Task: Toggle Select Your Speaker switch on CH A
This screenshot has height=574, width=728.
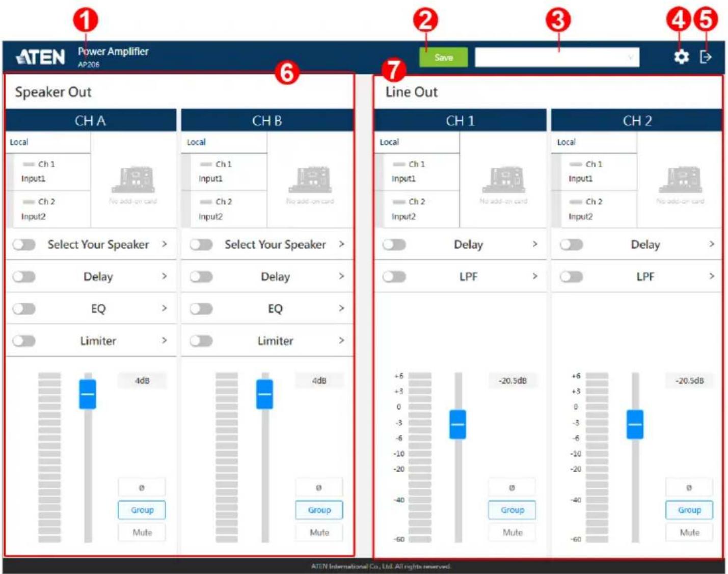Action: (24, 245)
